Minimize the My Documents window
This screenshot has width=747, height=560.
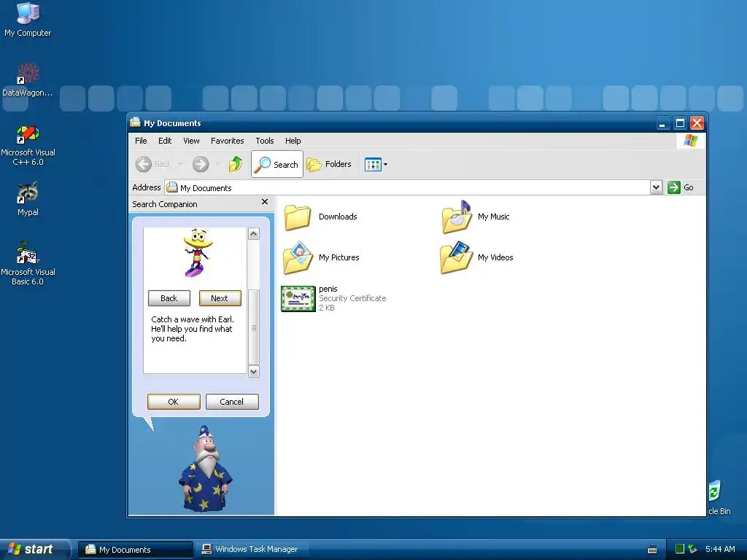point(662,123)
